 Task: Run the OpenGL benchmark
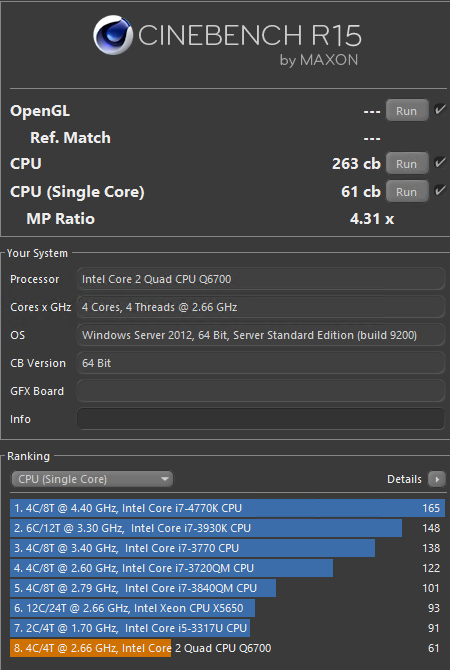point(407,111)
